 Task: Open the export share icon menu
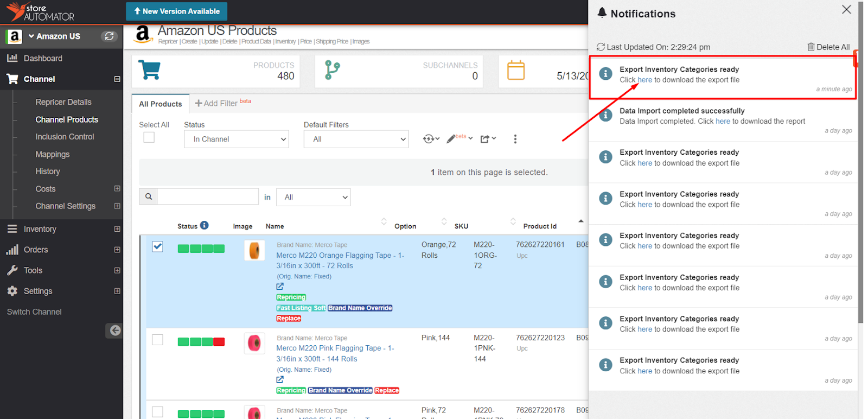[488, 139]
